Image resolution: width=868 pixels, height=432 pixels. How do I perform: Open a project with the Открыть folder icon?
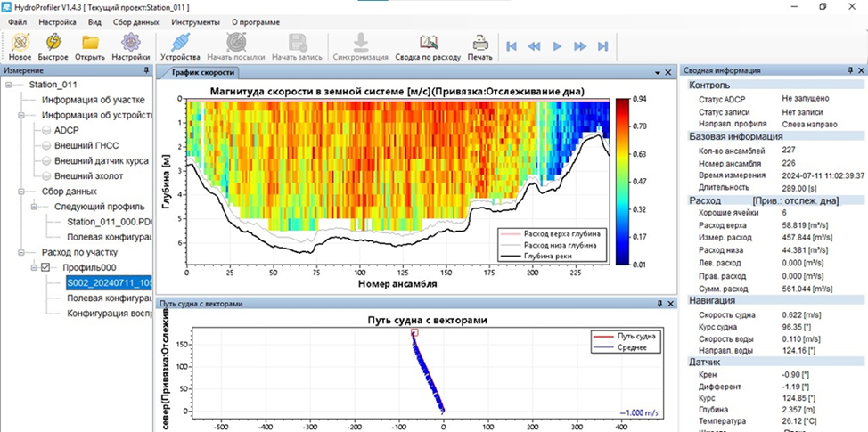pyautogui.click(x=90, y=43)
